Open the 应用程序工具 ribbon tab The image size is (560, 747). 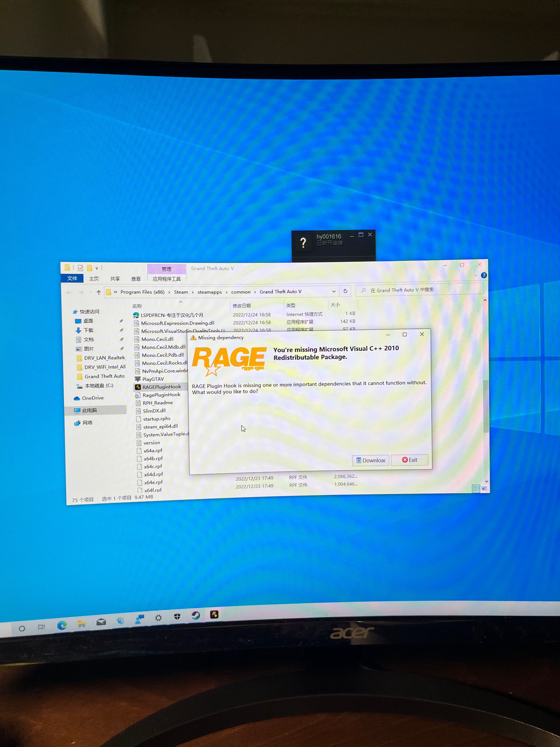pyautogui.click(x=167, y=279)
